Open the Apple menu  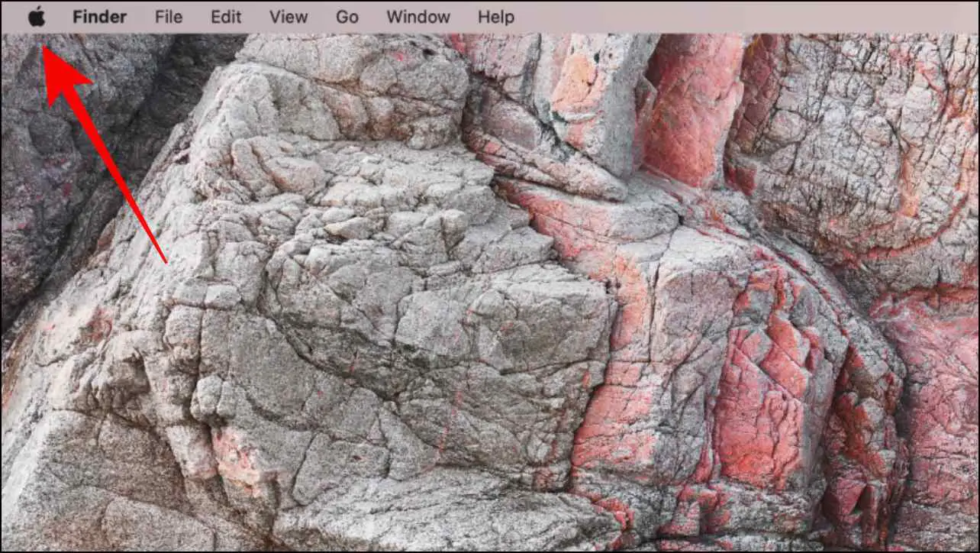[37, 16]
